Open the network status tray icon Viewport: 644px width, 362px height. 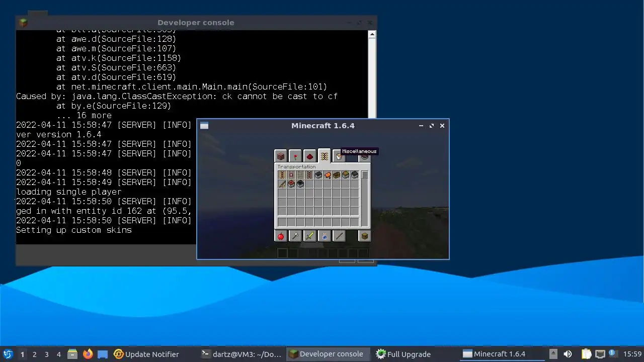[600, 354]
